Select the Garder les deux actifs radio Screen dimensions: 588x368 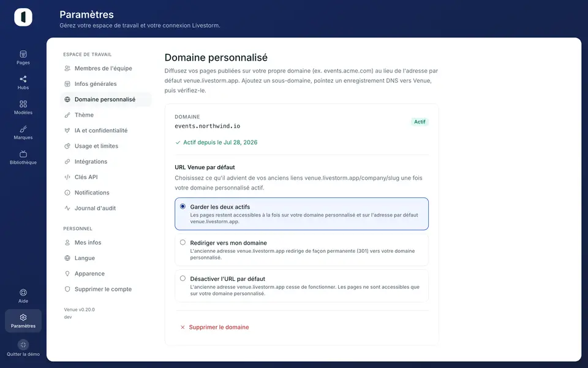[x=183, y=206]
